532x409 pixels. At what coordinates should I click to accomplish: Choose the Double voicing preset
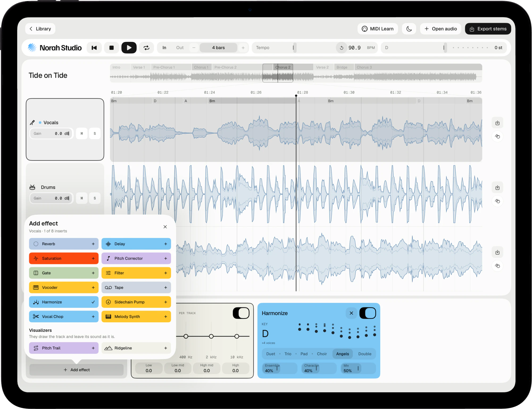click(x=365, y=354)
